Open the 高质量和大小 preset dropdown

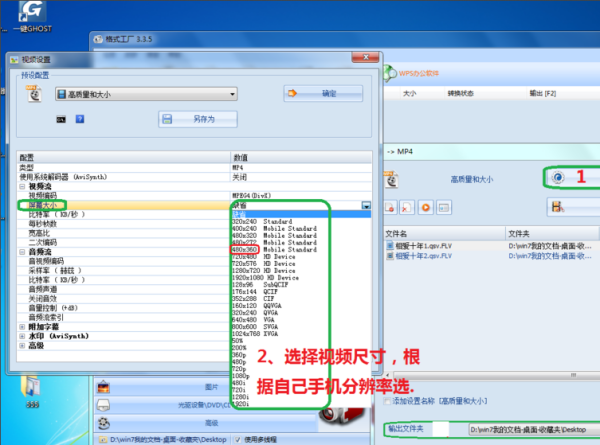146,94
